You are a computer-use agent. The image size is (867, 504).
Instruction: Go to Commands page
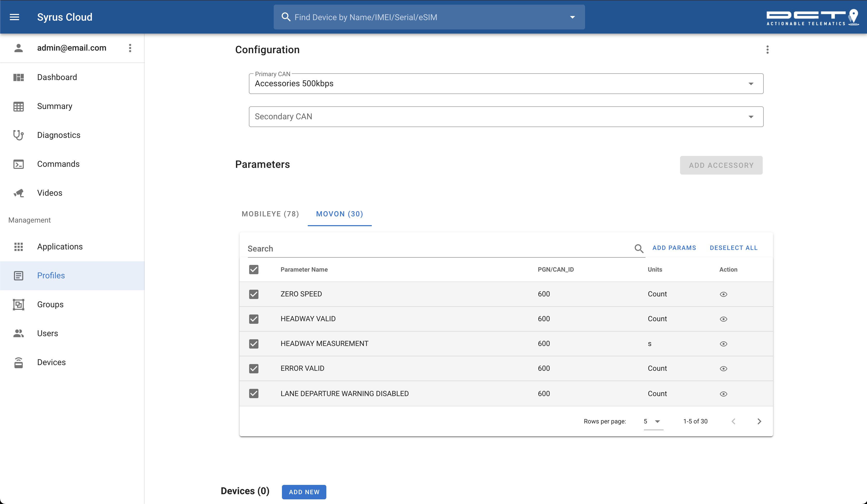(72, 164)
